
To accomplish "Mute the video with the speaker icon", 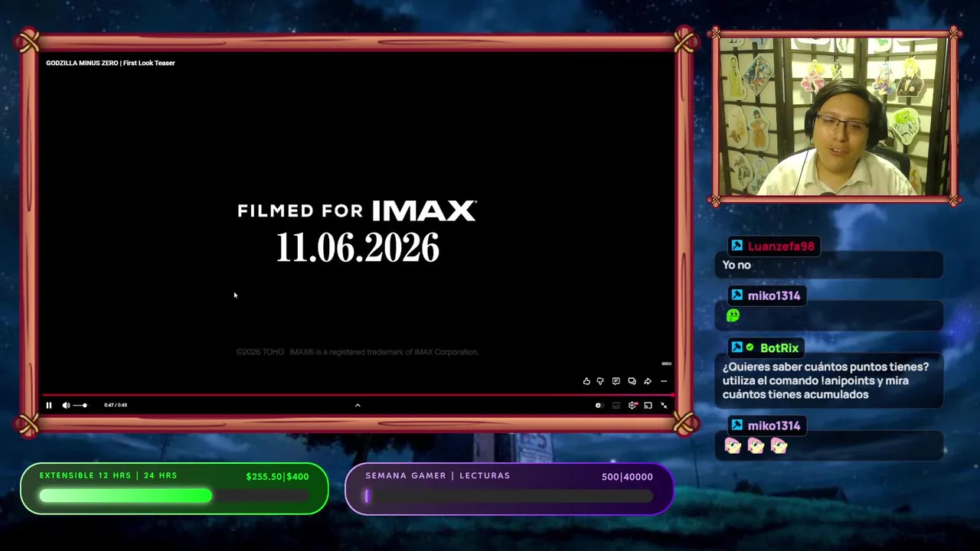I will pos(66,406).
